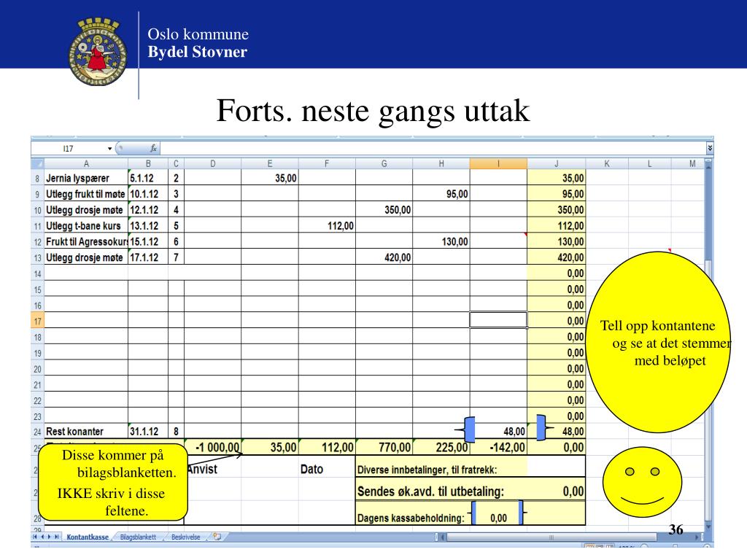Select highlighted column I header

coord(498,164)
